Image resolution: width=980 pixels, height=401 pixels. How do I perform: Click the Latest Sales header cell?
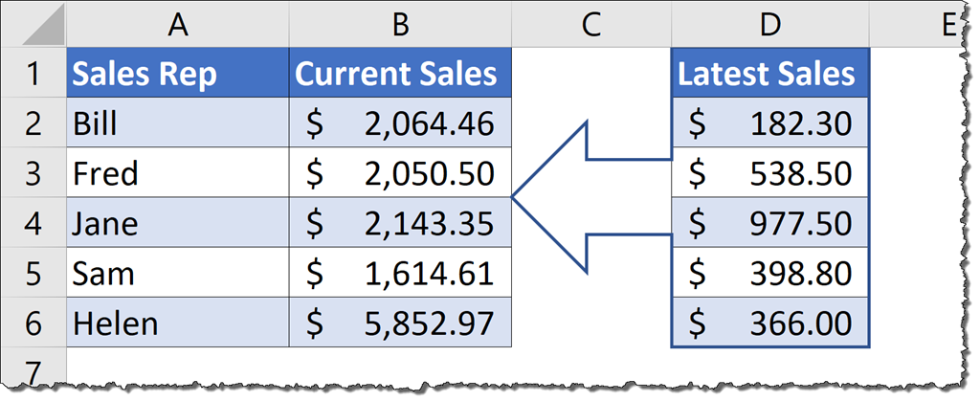pyautogui.click(x=770, y=74)
